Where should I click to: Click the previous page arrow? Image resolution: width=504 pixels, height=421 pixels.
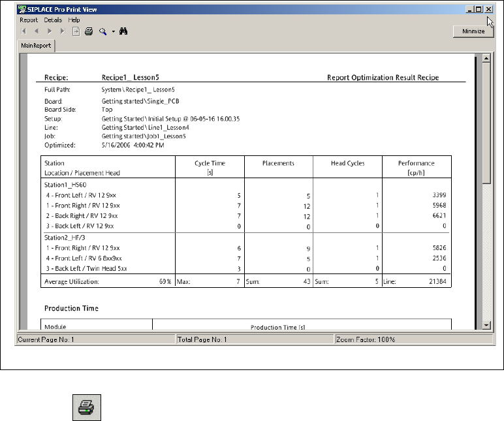(x=37, y=31)
